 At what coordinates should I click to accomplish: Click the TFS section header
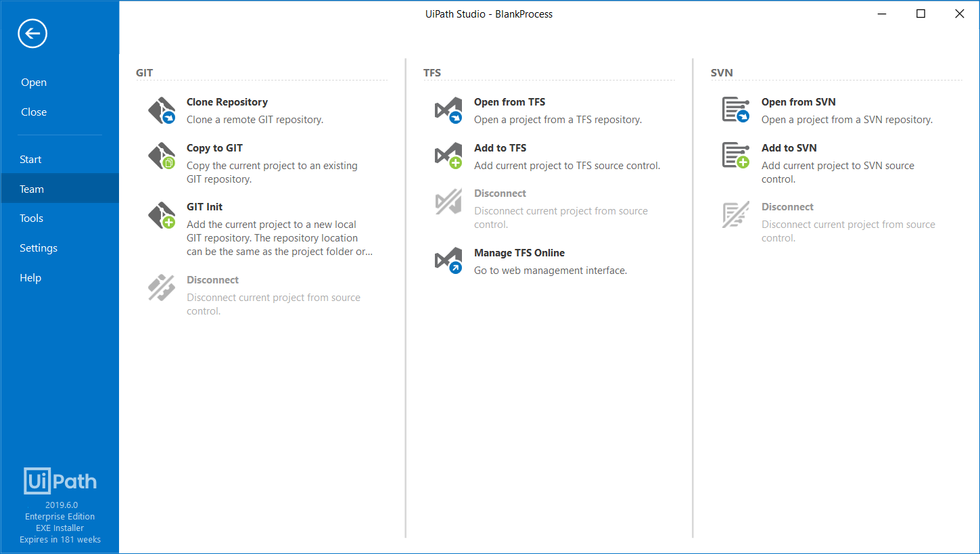pyautogui.click(x=432, y=72)
